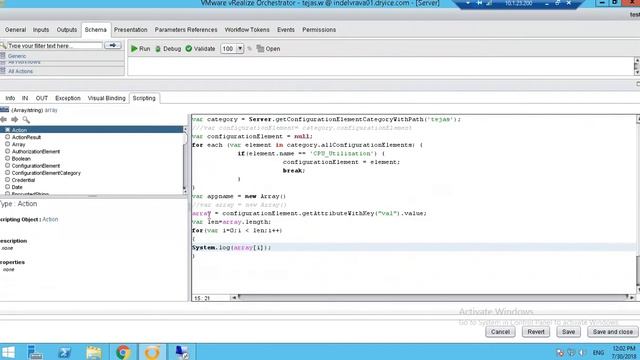The width and height of the screenshot is (640, 360).
Task: Switch to the Info tab
Action: [10, 98]
